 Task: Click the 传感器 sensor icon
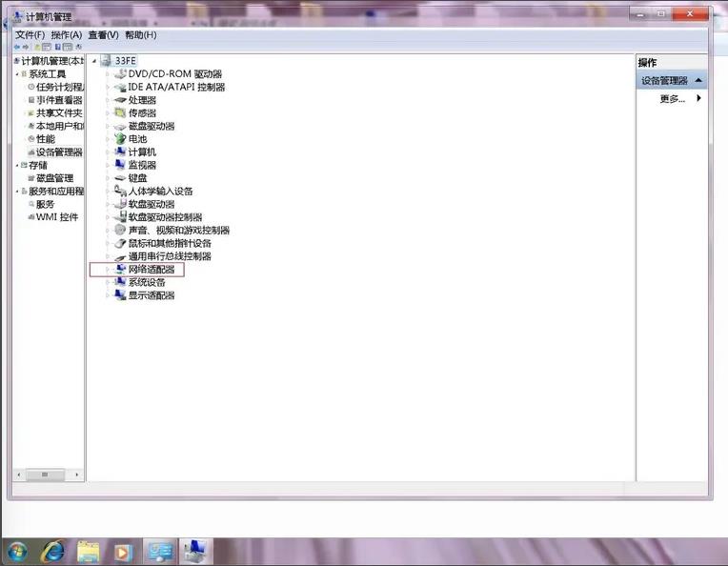[120, 112]
